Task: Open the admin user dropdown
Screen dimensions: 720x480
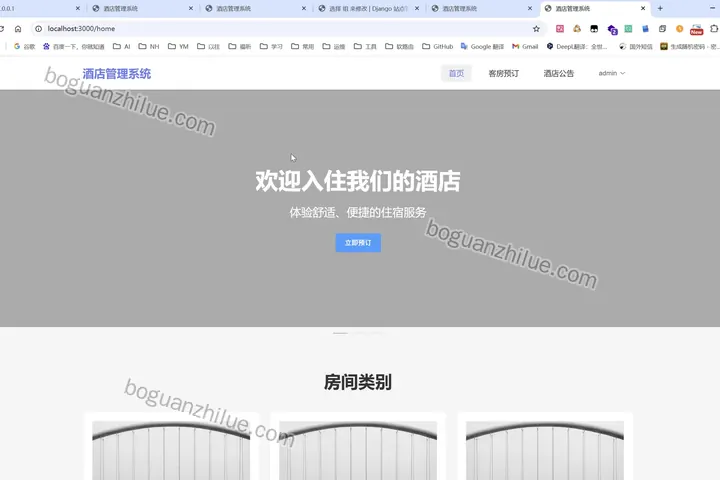Action: [612, 73]
